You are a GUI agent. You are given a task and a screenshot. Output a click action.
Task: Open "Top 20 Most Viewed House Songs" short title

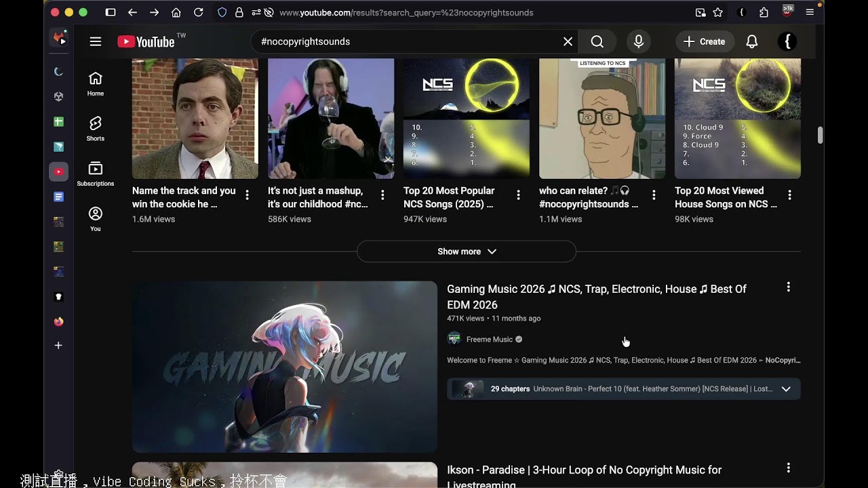tap(726, 197)
